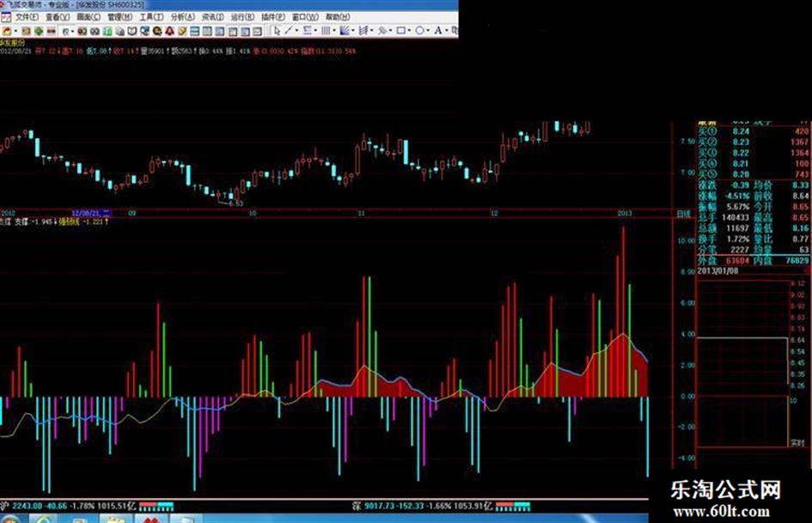Select the line drawing tool
Image resolution: width=812 pixels, height=523 pixels.
[x=289, y=31]
